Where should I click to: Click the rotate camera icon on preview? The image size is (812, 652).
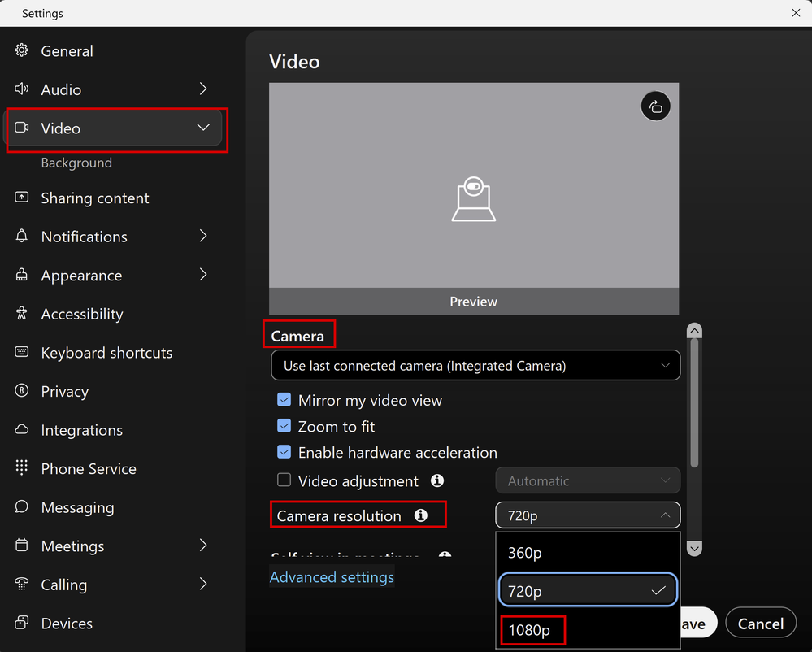point(656,106)
